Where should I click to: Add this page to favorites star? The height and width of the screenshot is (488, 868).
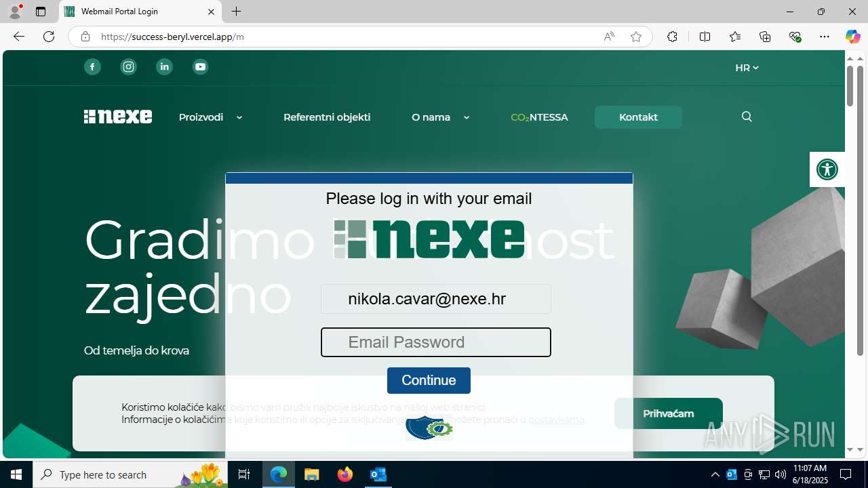(x=636, y=37)
